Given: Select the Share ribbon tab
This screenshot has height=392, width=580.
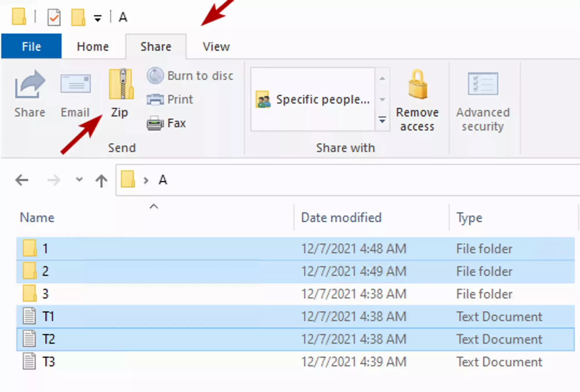Looking at the screenshot, I should [156, 46].
